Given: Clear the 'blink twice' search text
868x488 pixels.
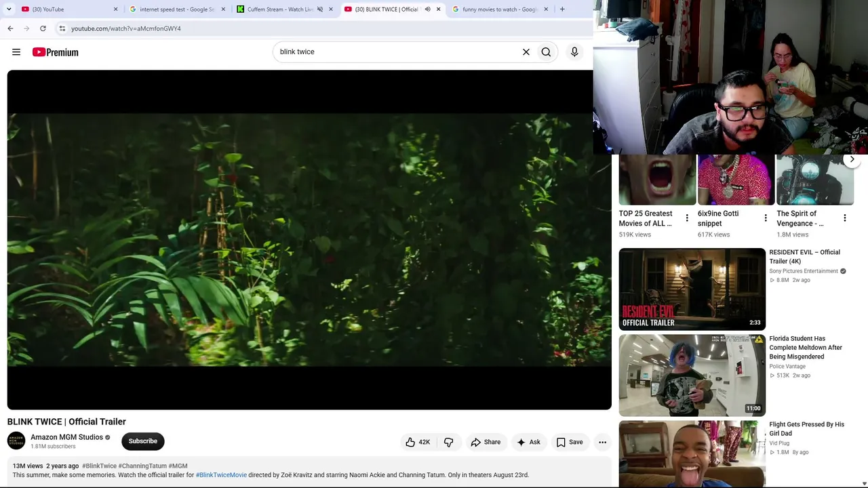Looking at the screenshot, I should click(x=526, y=52).
